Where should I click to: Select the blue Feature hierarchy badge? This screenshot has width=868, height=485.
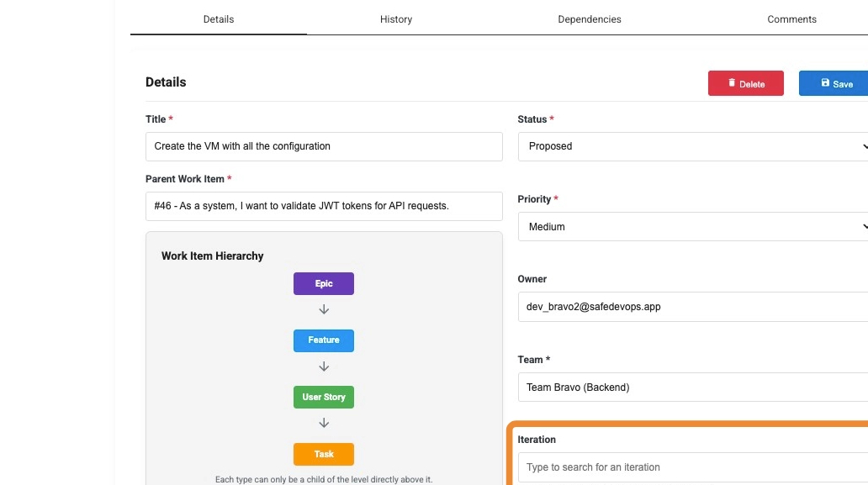coord(324,340)
